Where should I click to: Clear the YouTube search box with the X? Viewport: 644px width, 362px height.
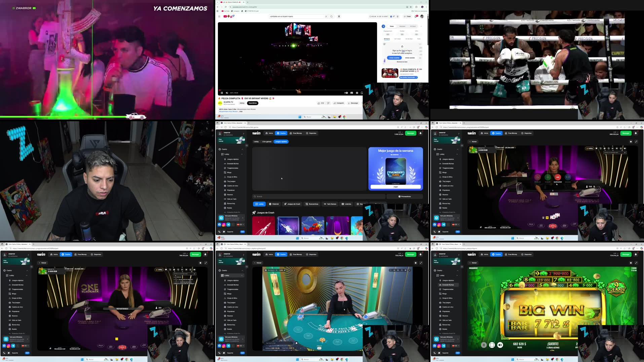326,17
